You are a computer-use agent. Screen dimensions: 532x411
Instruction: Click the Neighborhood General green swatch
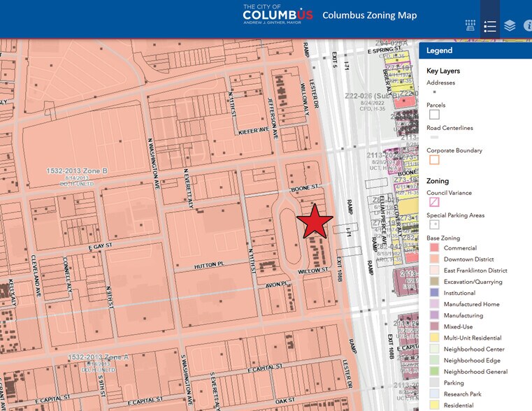(434, 372)
